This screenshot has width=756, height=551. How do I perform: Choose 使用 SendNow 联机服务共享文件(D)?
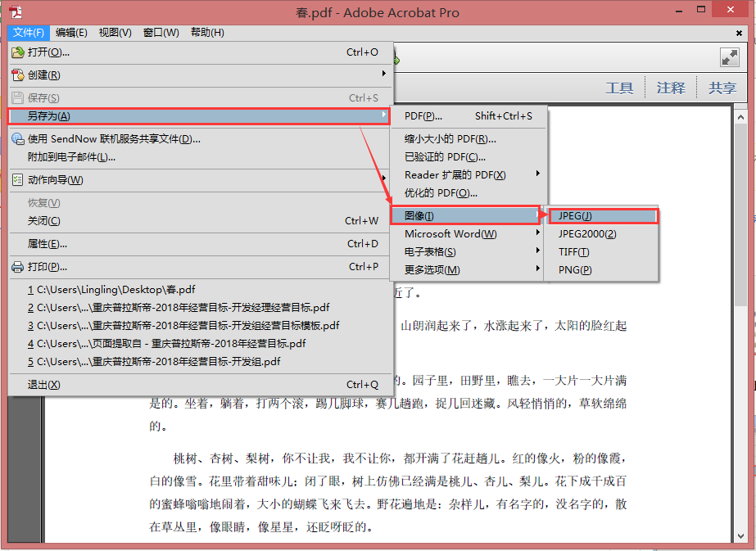(201, 139)
